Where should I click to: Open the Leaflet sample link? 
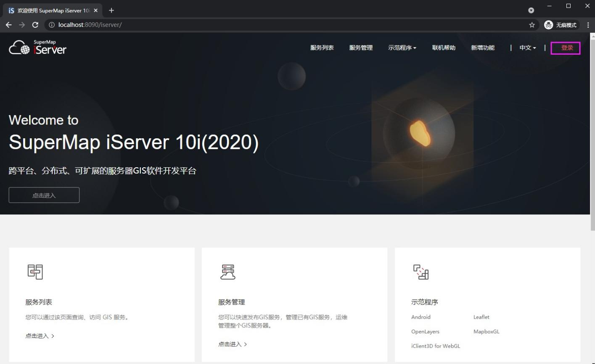481,317
